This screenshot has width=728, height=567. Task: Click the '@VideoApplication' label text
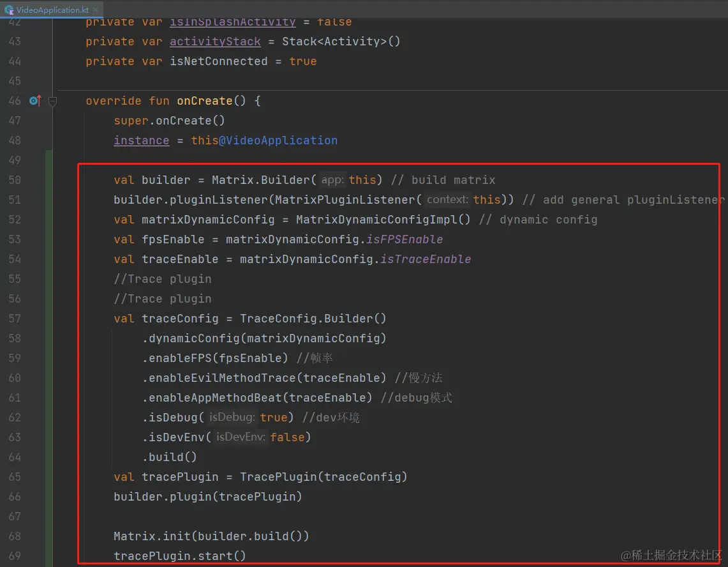point(278,140)
